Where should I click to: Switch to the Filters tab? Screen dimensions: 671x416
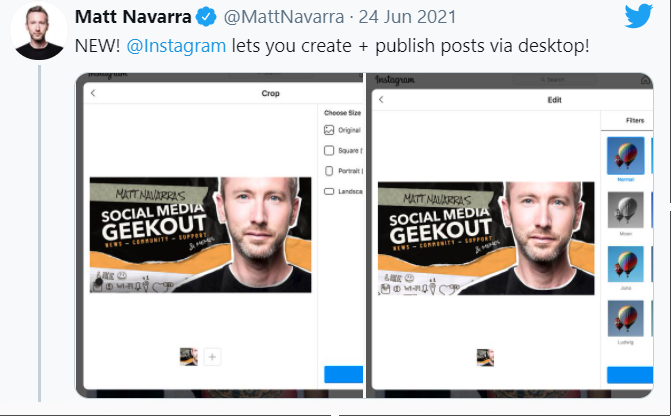[635, 120]
